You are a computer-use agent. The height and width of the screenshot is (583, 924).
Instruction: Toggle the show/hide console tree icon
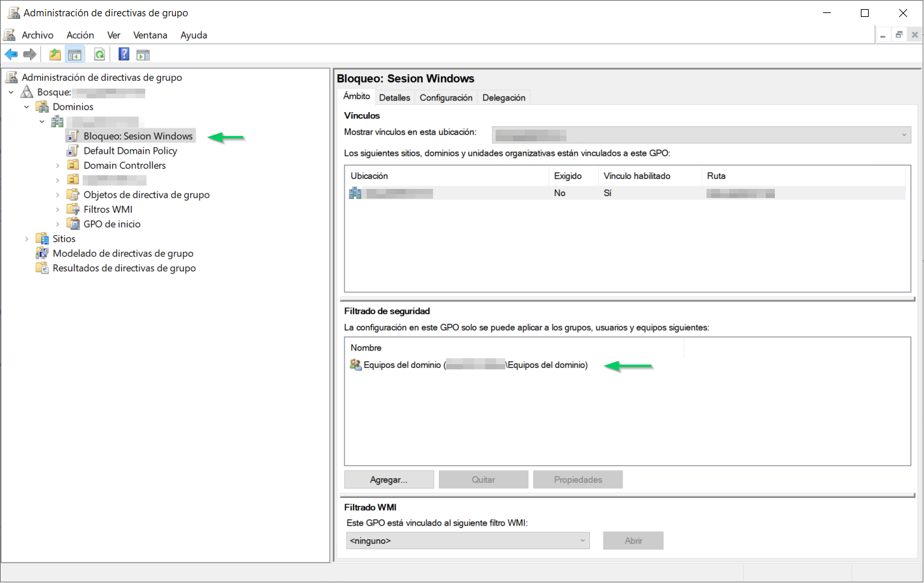(x=75, y=55)
